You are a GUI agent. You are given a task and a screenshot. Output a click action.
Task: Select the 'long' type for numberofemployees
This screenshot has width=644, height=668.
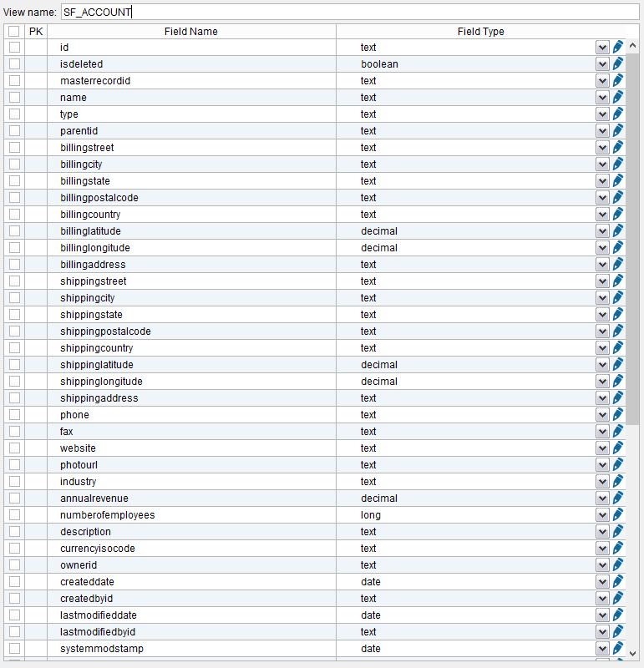(371, 515)
